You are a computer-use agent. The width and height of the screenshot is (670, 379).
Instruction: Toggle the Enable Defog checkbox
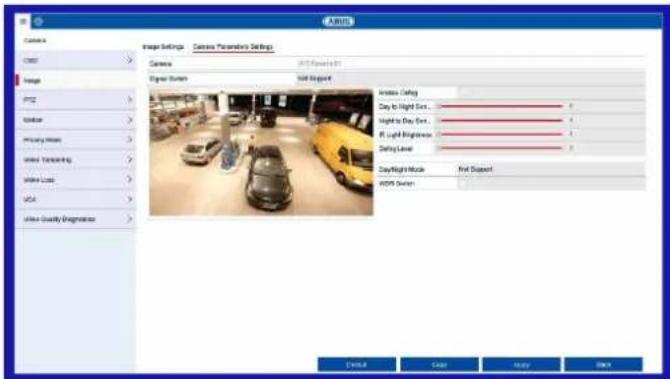(464, 92)
